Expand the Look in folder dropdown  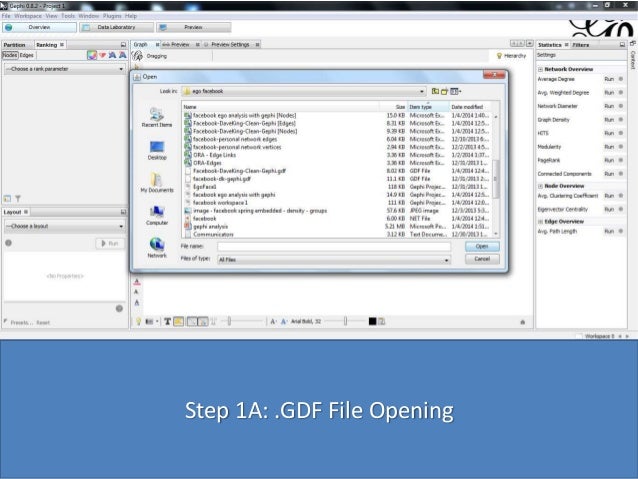tap(422, 91)
